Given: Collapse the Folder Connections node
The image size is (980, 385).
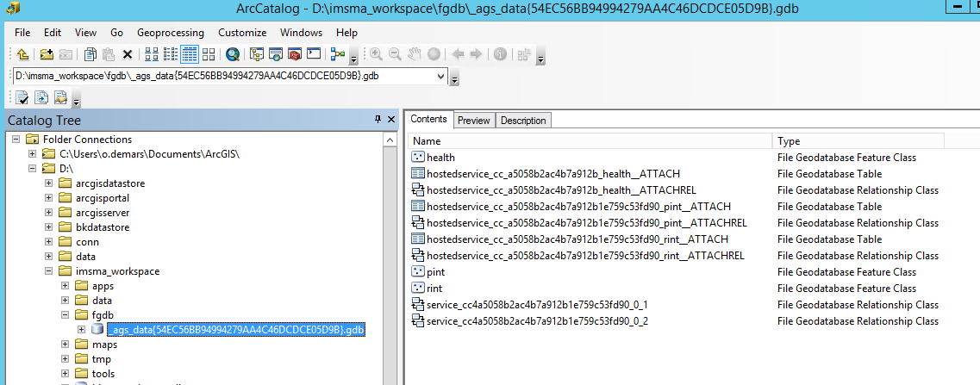Looking at the screenshot, I should click(16, 140).
